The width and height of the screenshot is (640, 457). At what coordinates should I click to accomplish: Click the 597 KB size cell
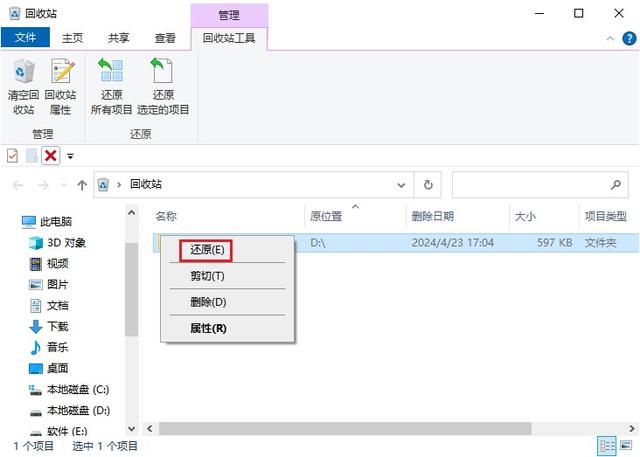coord(554,243)
